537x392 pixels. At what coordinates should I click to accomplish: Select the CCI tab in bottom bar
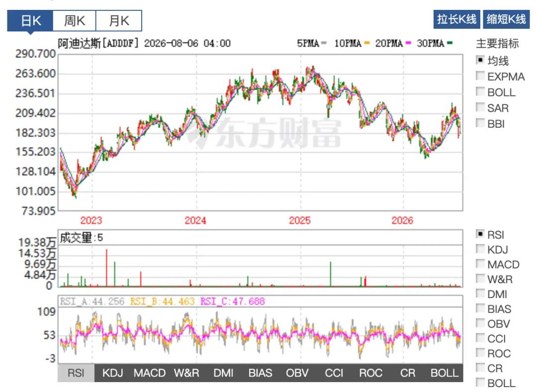tap(334, 373)
